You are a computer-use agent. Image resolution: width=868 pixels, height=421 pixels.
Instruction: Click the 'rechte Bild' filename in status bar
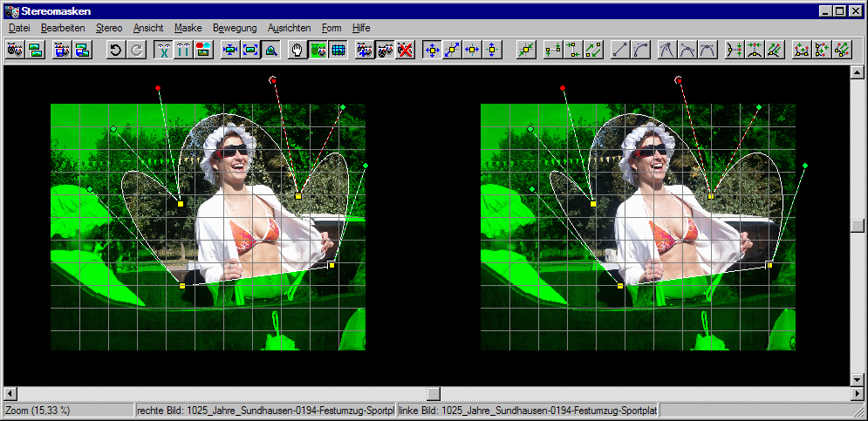click(266, 411)
